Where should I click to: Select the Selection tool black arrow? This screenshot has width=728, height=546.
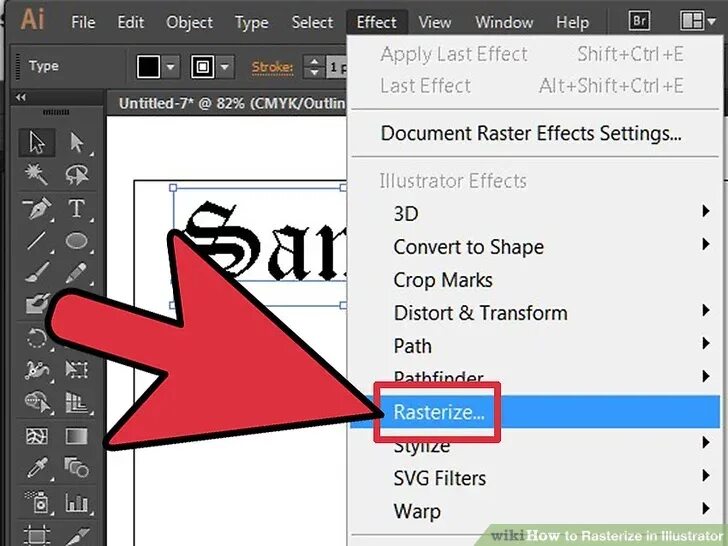37,142
